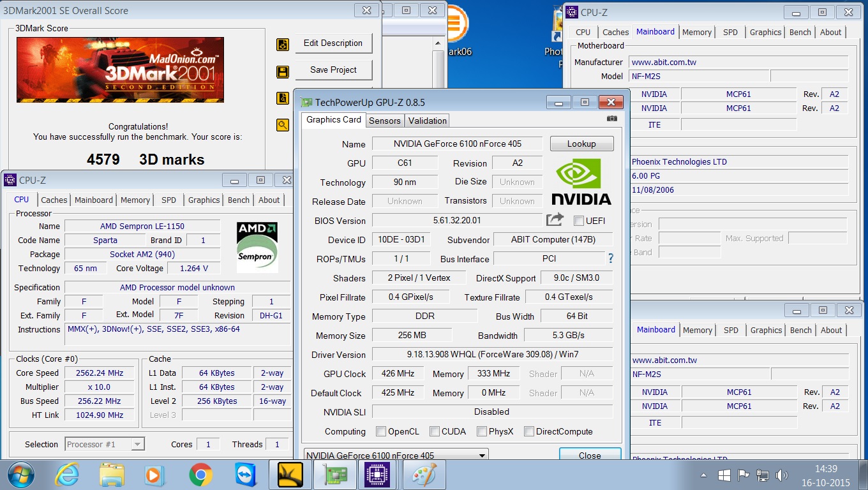Click the BIOS Version field 5.61.32.20.01

[x=457, y=220]
